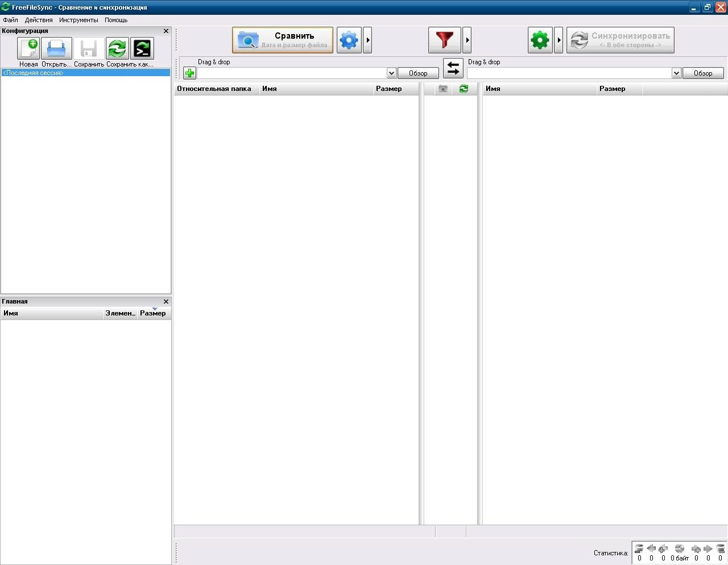728x565 pixels.
Task: Sort left grid by Имя column
Action: [316, 89]
